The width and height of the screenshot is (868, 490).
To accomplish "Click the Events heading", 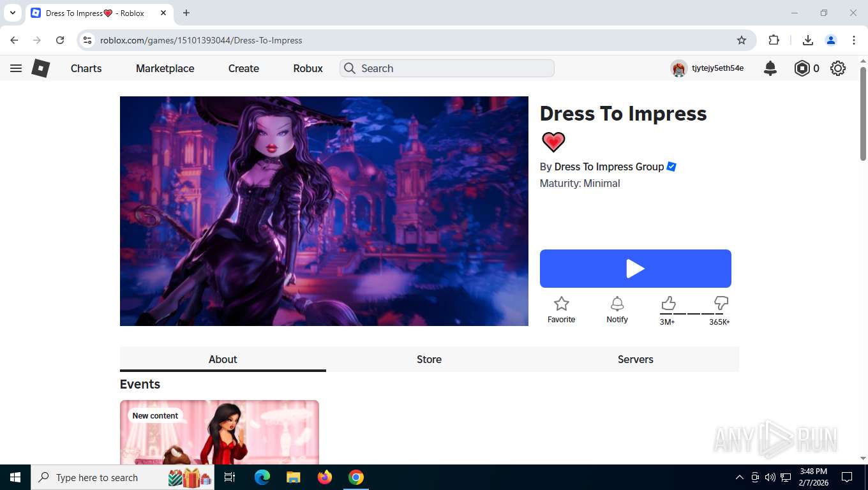I will [140, 384].
